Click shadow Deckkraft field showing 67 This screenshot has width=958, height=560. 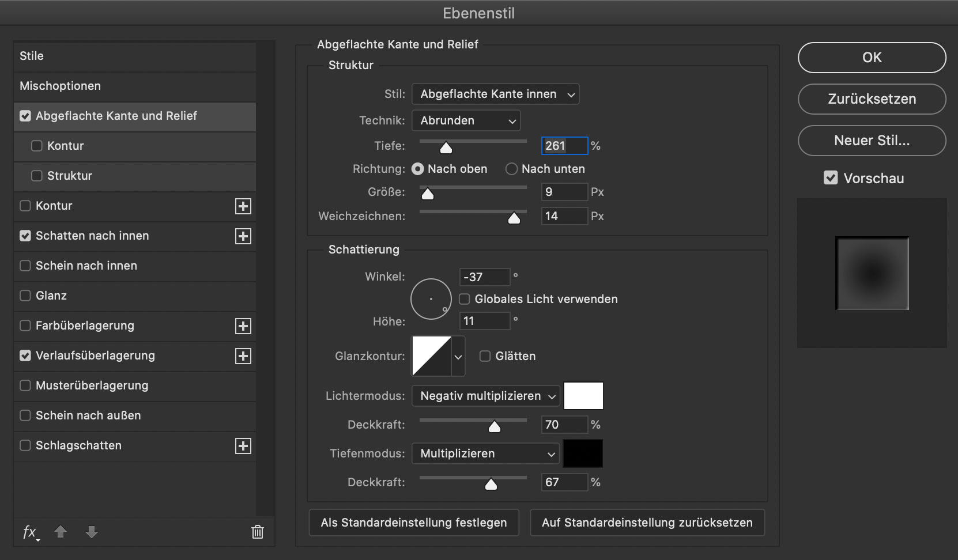click(x=565, y=482)
